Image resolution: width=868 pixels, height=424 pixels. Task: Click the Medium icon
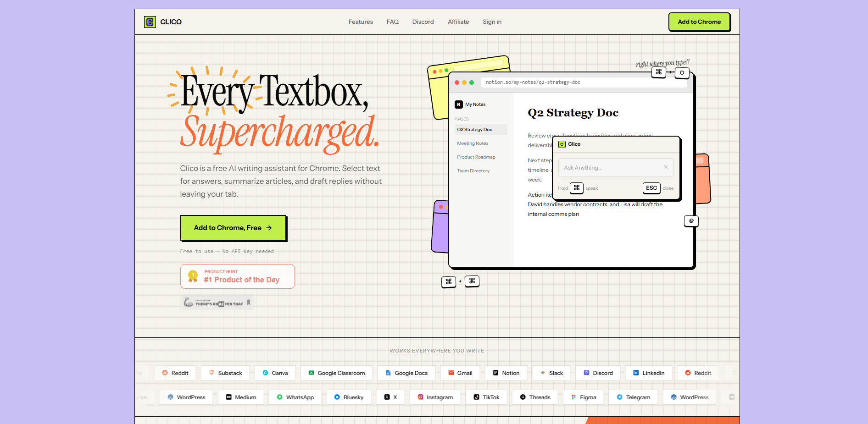(x=228, y=397)
